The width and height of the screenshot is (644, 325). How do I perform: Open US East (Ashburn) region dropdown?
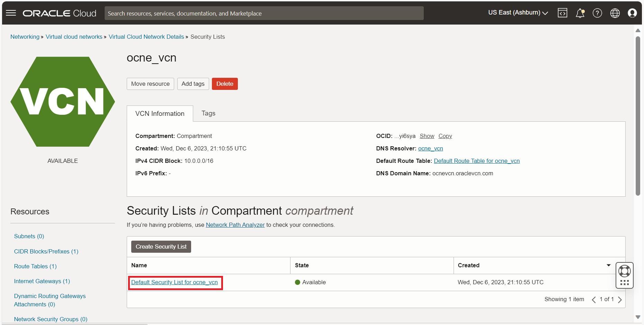tap(518, 13)
